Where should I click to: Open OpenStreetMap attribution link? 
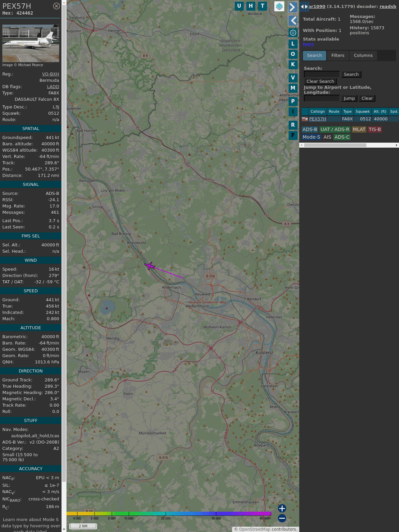coord(255,529)
